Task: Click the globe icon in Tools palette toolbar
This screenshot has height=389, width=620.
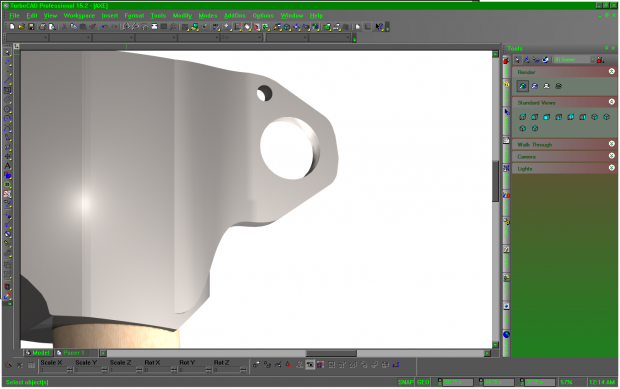Action: [545, 60]
